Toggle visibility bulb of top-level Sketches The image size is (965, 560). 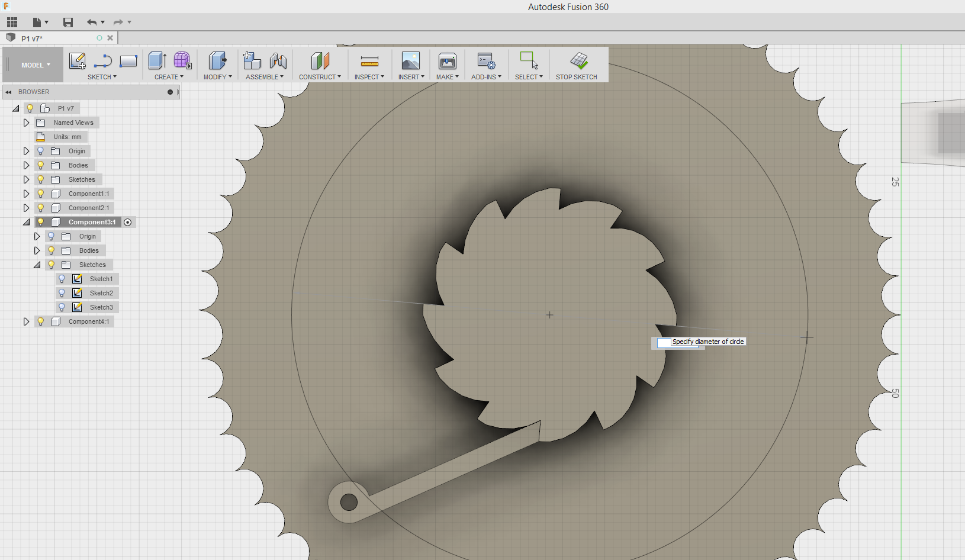tap(41, 179)
